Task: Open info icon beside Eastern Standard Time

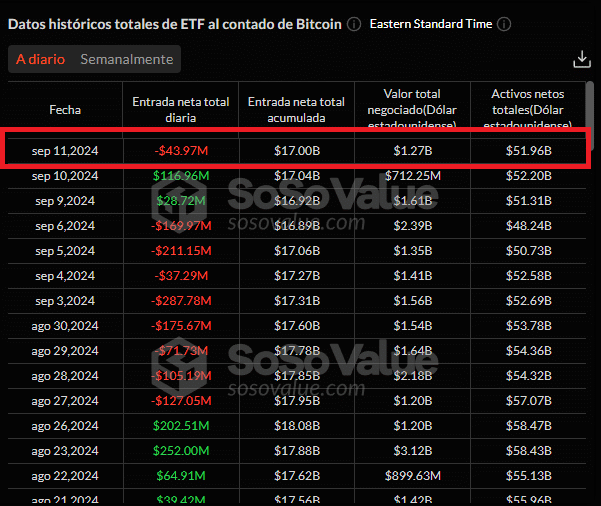Action: (504, 24)
